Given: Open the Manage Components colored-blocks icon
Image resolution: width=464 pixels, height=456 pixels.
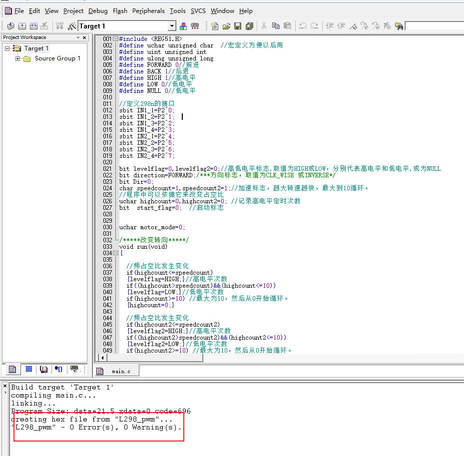Looking at the screenshot, I should [x=183, y=26].
